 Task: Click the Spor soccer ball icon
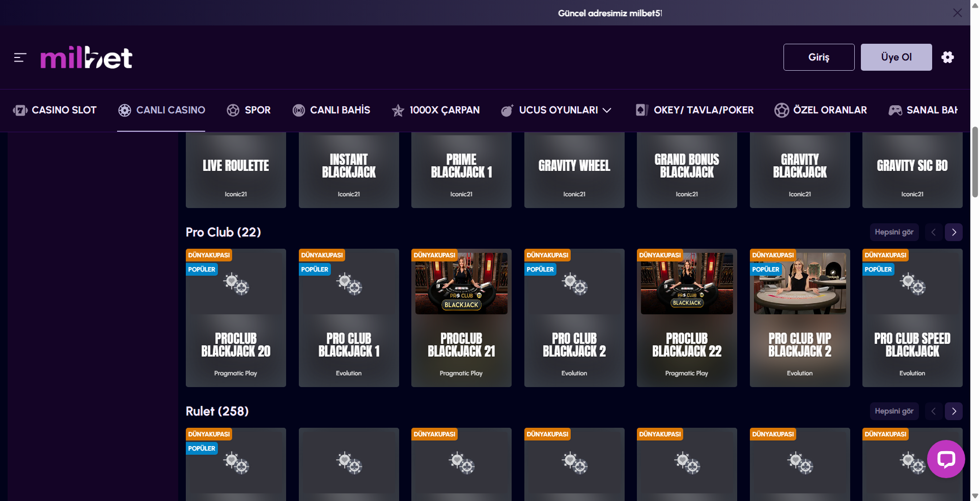coord(233,110)
